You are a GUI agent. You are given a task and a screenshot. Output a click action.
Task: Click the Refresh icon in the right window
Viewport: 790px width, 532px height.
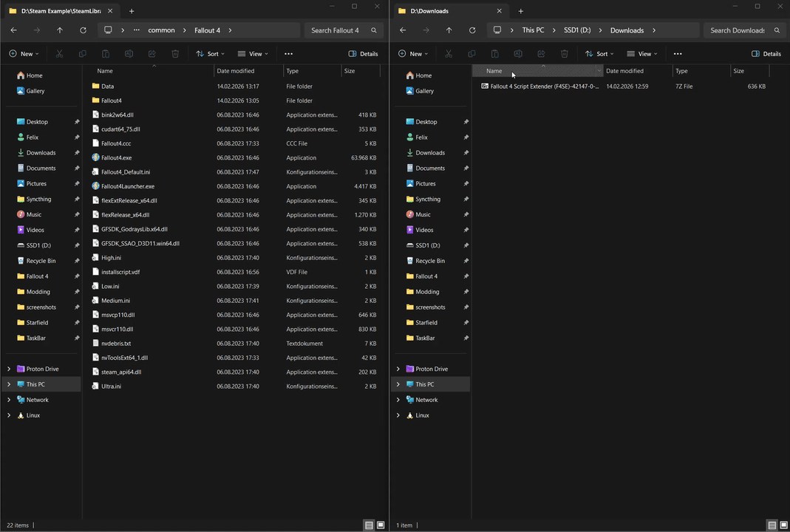(x=472, y=30)
